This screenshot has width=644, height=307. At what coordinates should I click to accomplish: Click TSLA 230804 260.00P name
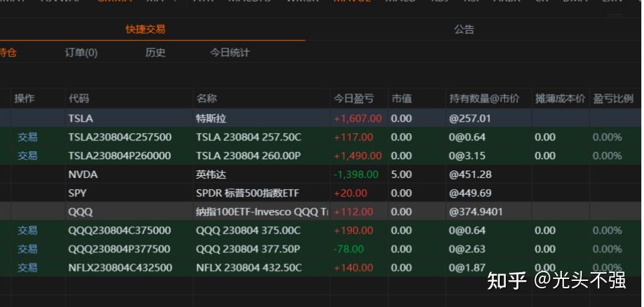[248, 156]
